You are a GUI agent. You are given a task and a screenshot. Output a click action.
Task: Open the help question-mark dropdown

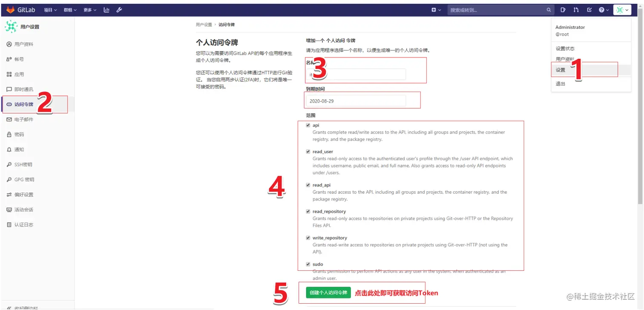point(604,10)
